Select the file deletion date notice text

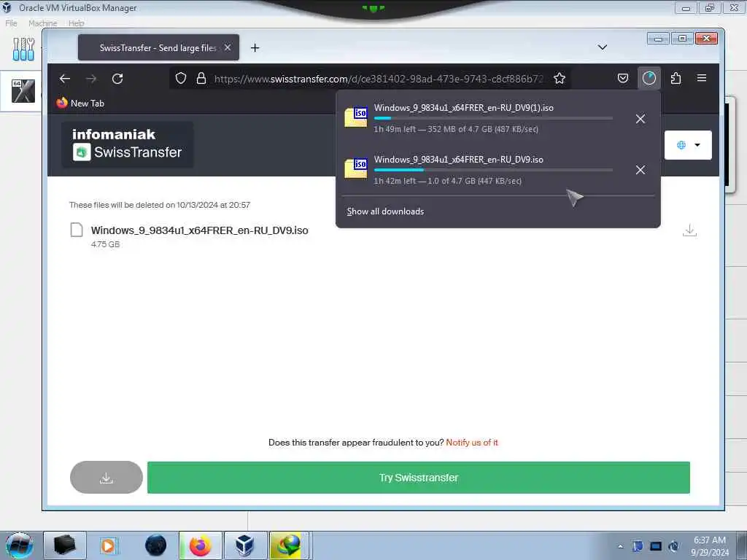coord(160,205)
